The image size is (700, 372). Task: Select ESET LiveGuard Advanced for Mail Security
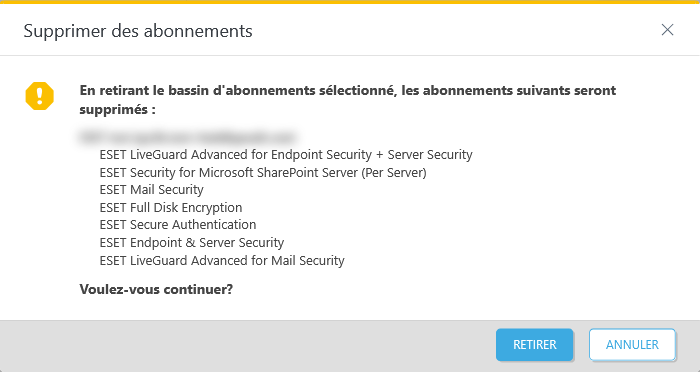tap(222, 260)
